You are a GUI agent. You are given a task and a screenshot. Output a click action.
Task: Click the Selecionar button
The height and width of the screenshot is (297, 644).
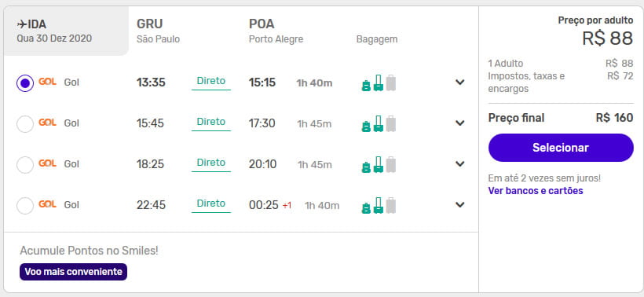tap(561, 148)
